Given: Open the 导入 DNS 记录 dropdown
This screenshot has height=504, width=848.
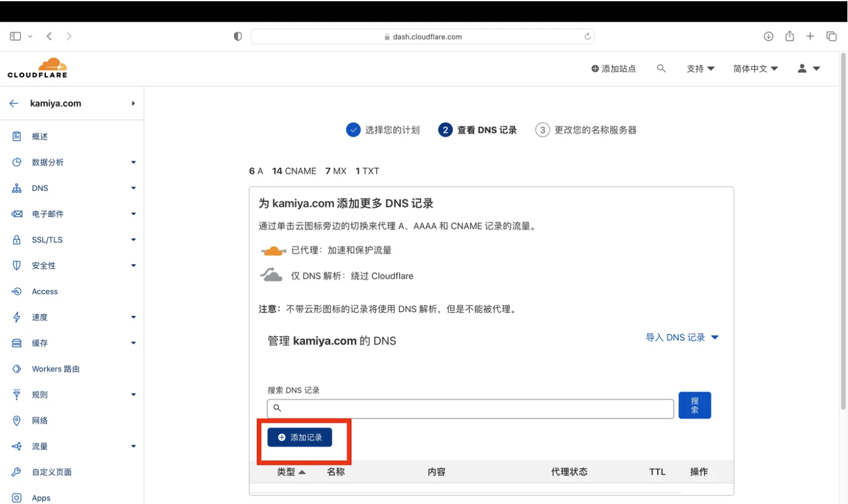Looking at the screenshot, I should tap(682, 338).
